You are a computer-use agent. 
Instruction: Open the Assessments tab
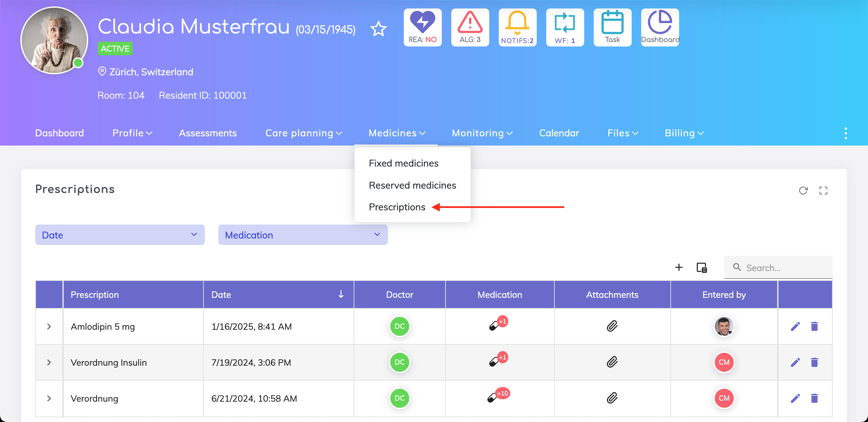tap(208, 133)
